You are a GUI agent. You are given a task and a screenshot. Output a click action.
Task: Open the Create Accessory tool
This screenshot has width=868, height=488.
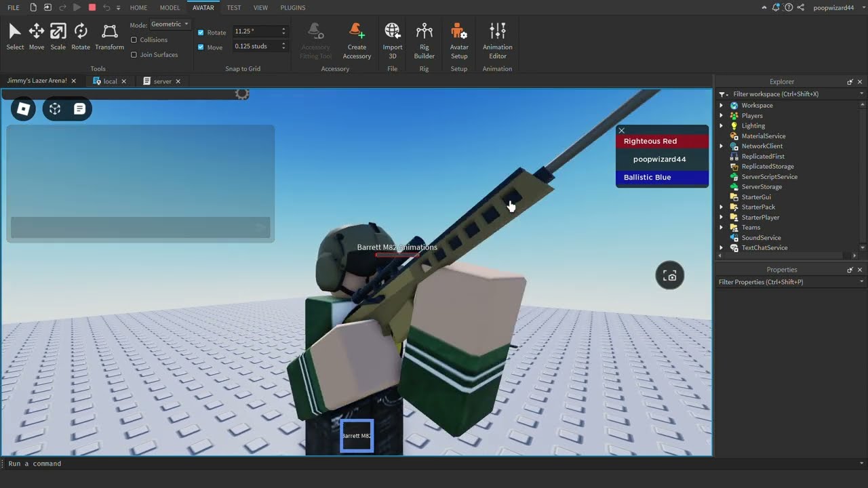(x=357, y=41)
